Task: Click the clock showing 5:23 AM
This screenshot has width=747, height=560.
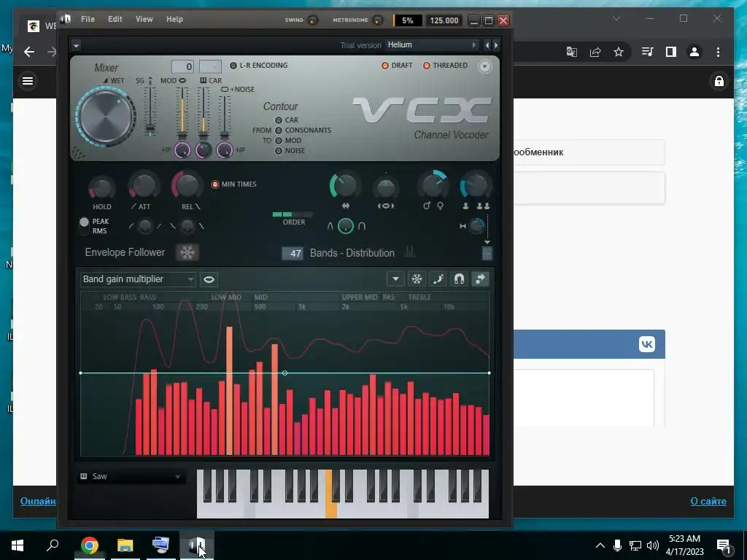Action: pyautogui.click(x=684, y=545)
